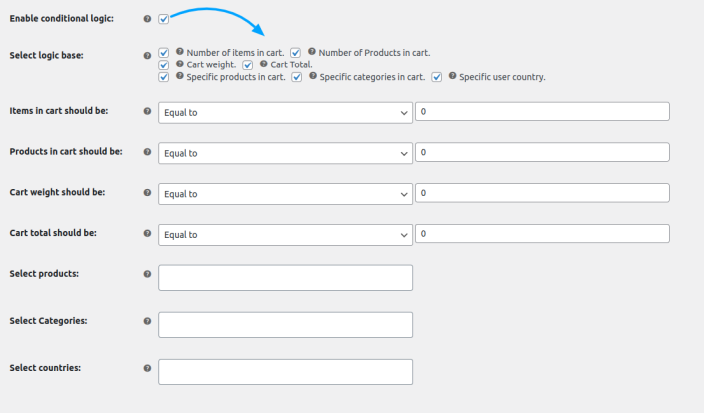The width and height of the screenshot is (704, 413).
Task: Focus the Items in cart value field
Action: coord(542,112)
